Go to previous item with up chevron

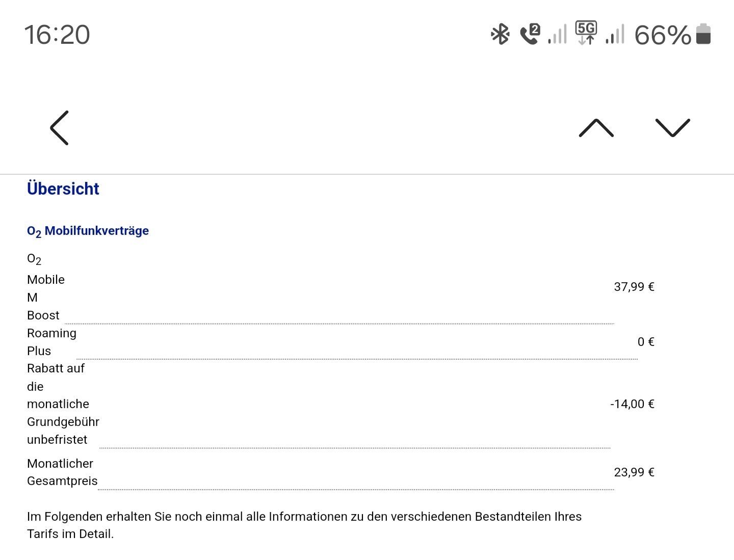coord(596,128)
